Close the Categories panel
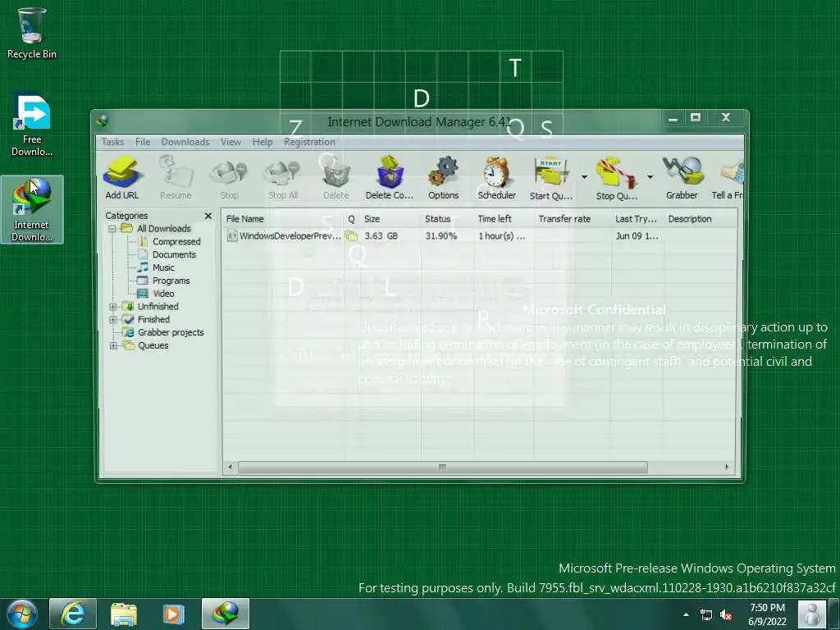The width and height of the screenshot is (840, 630). (208, 216)
